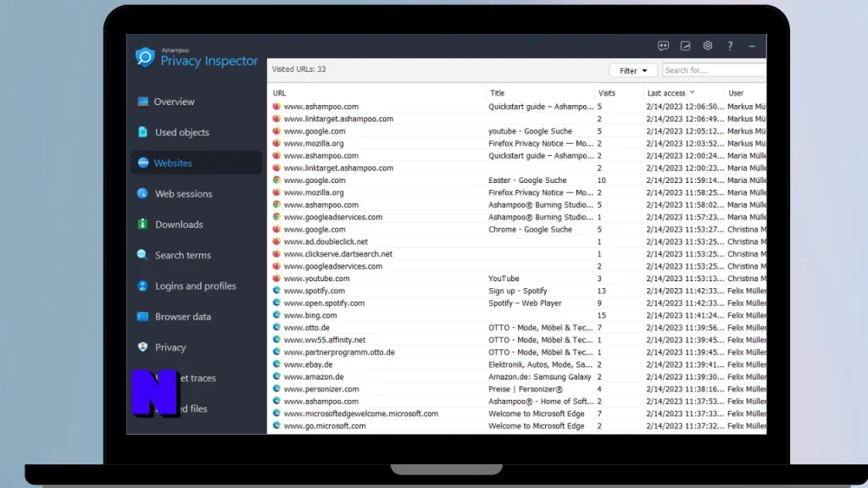Click the edit note icon in title bar

pyautogui.click(x=685, y=46)
